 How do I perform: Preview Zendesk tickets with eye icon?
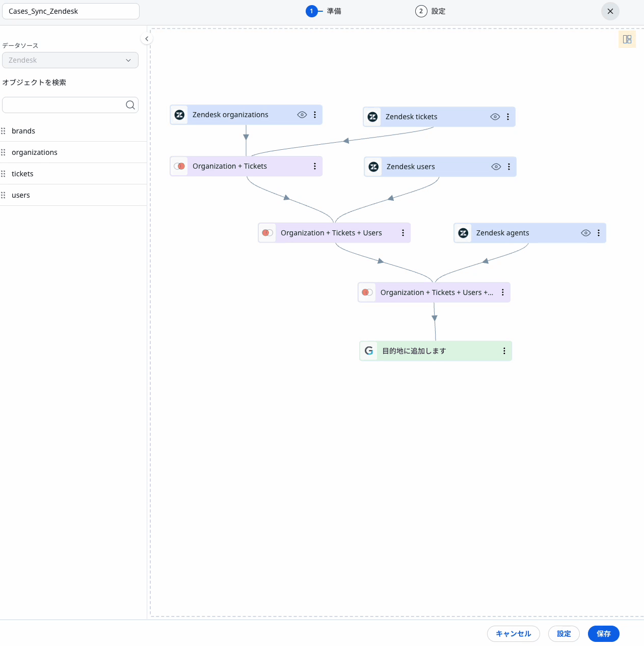click(495, 117)
